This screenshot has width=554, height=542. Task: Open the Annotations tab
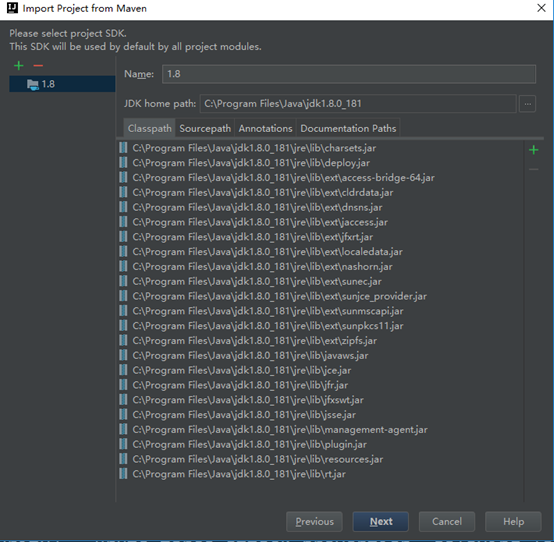click(265, 128)
